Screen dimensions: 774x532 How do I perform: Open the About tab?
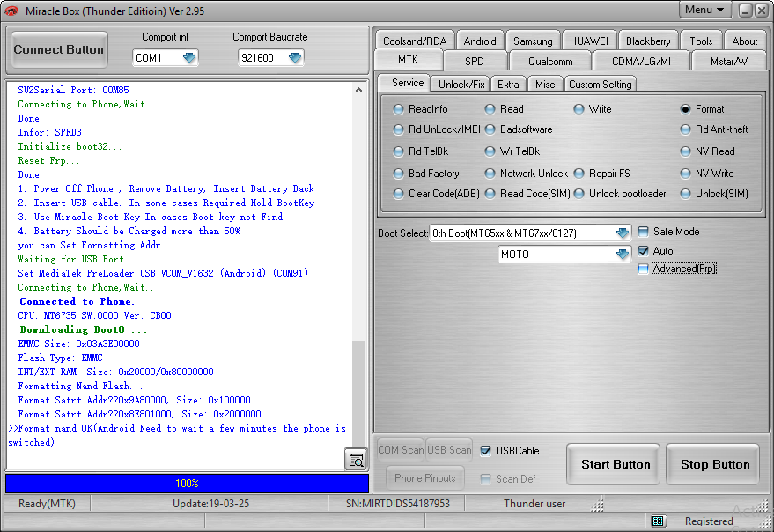pos(744,41)
